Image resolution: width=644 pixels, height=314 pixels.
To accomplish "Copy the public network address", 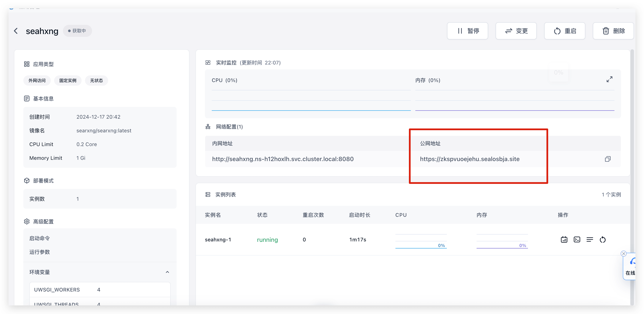I will (x=608, y=159).
